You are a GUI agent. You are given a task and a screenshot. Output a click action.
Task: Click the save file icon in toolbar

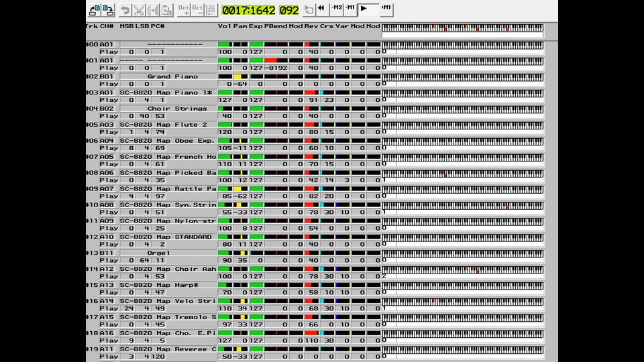pyautogui.click(x=109, y=10)
